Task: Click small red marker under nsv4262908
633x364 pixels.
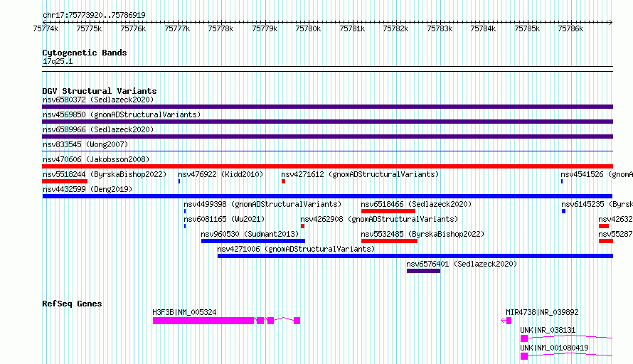Action: click(303, 226)
